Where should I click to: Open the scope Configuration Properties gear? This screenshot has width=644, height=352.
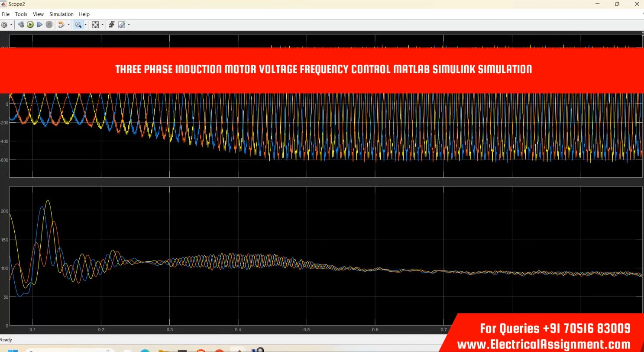click(x=4, y=25)
